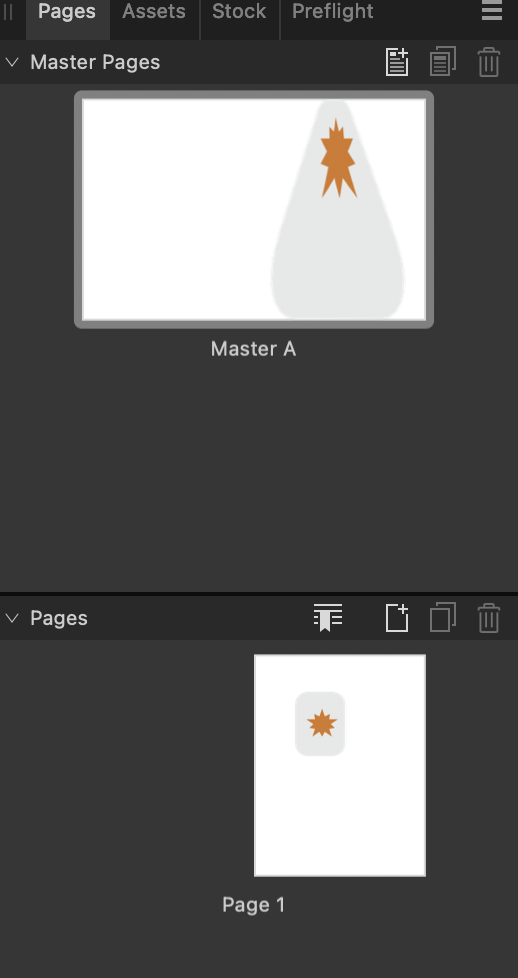Duplicate the selected master page
The image size is (518, 978).
click(x=443, y=62)
